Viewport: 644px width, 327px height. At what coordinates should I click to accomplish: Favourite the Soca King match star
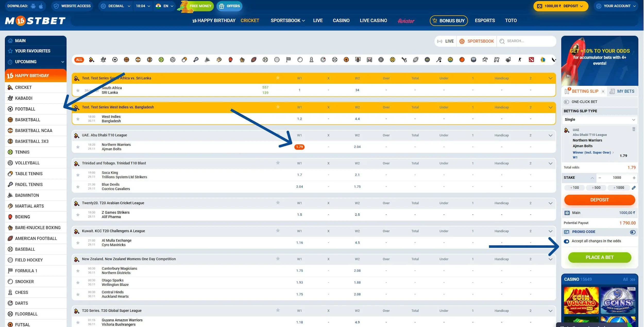click(x=78, y=175)
